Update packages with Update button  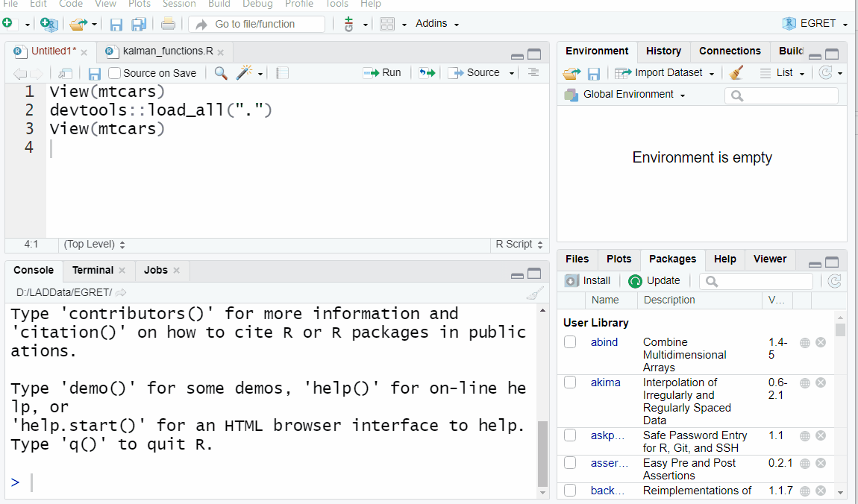click(x=654, y=281)
